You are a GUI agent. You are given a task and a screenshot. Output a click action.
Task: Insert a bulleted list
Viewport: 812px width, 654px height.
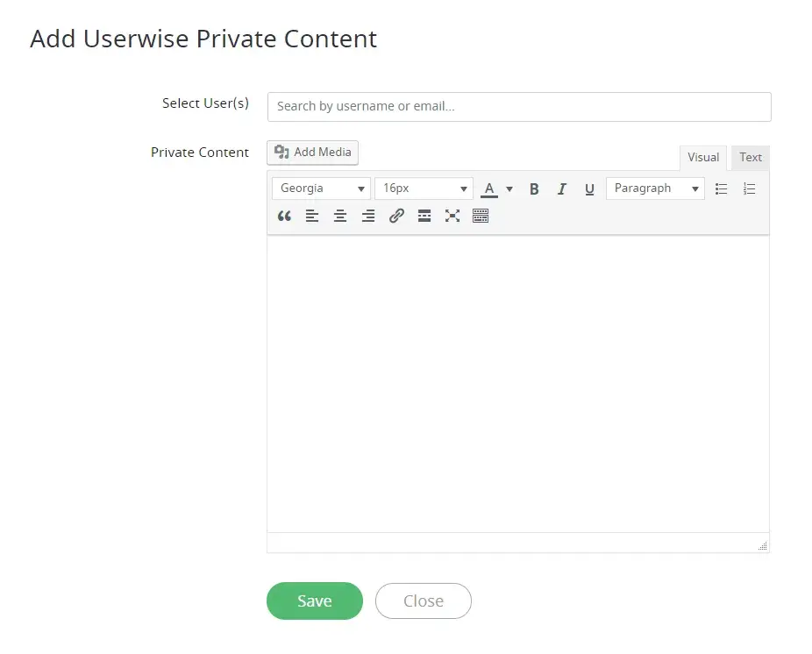pos(721,188)
